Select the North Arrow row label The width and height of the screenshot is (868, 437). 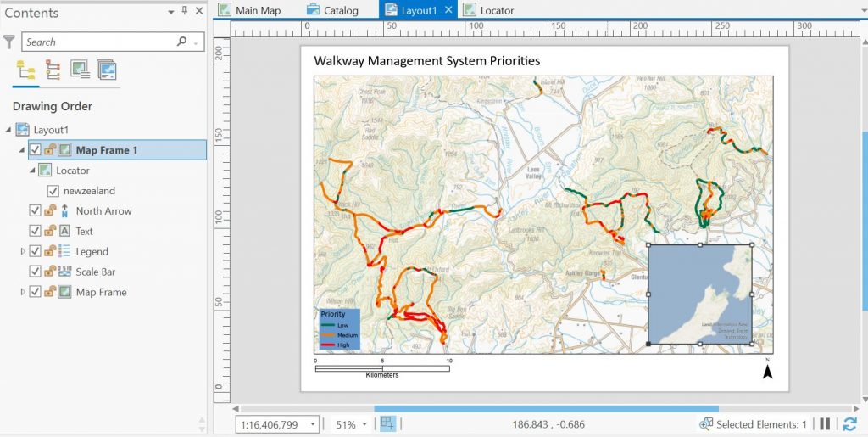(104, 211)
